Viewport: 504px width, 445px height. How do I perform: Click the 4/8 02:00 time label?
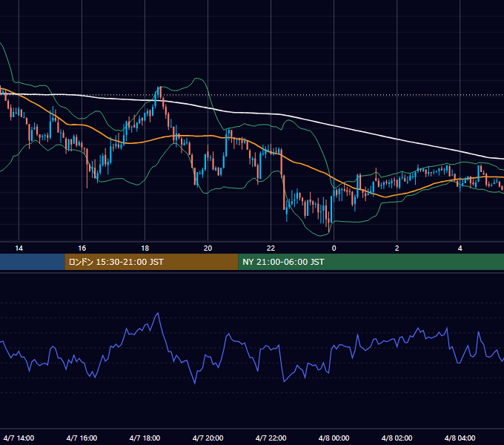[x=397, y=438]
